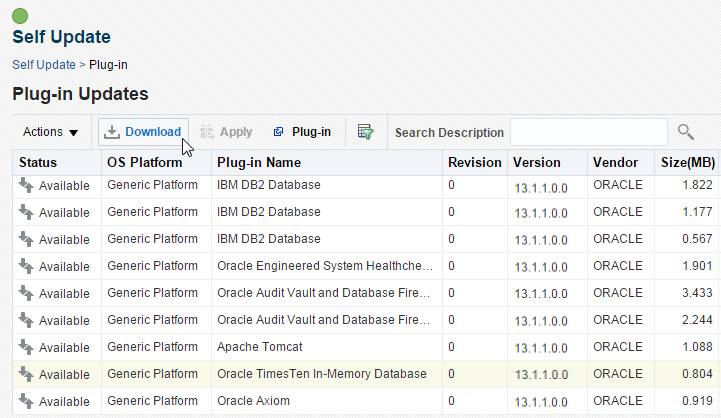This screenshot has height=418, width=721.
Task: Click the export table icon in toolbar
Action: tap(365, 132)
